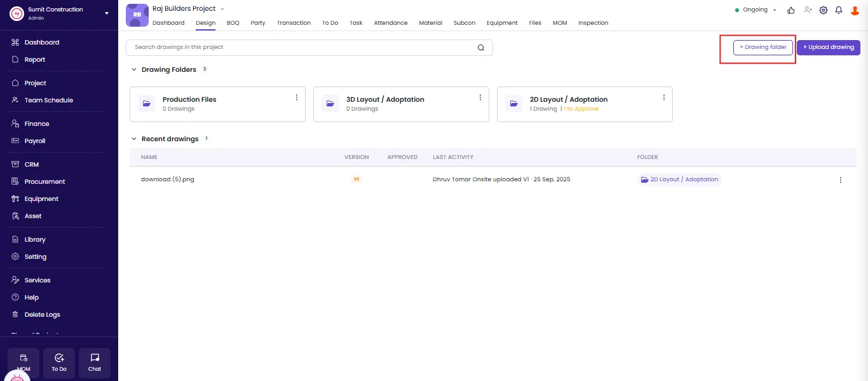868x381 pixels.
Task: Click the add member icon
Action: tap(808, 10)
